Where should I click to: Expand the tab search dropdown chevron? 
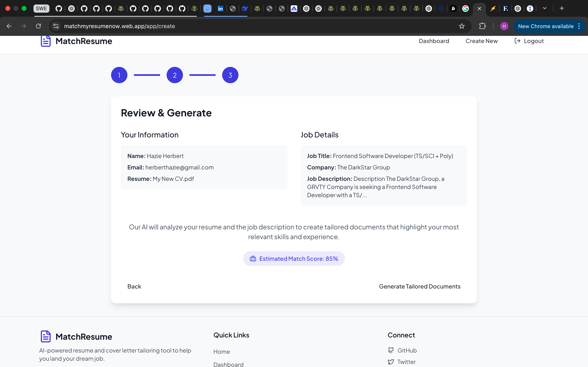point(545,9)
